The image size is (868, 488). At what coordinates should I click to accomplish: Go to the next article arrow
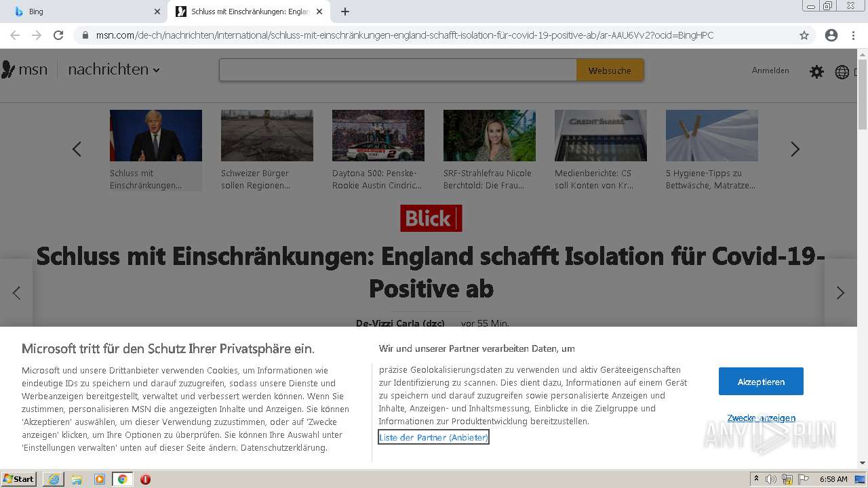coord(840,293)
